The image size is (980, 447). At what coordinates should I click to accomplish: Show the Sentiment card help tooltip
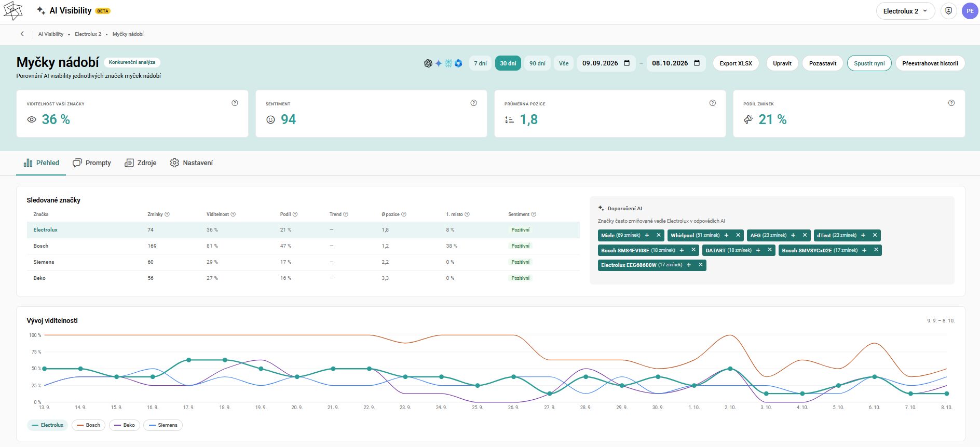473,103
